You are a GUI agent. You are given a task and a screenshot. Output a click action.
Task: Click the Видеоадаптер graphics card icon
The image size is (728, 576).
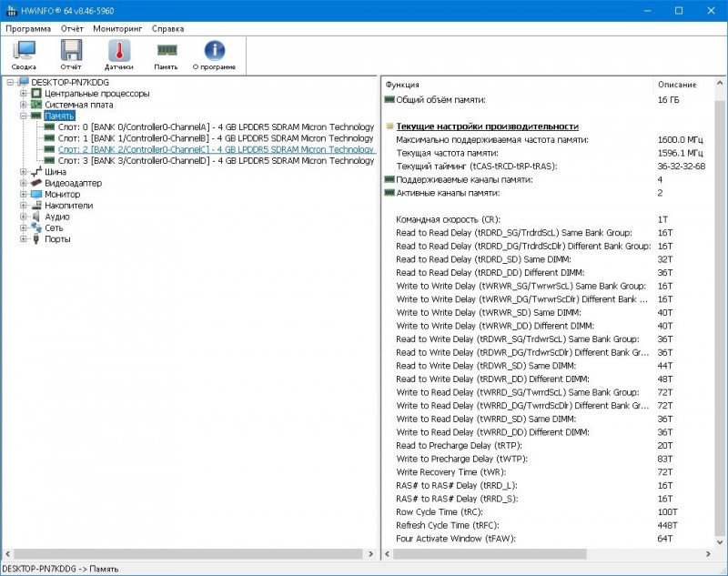(x=36, y=183)
